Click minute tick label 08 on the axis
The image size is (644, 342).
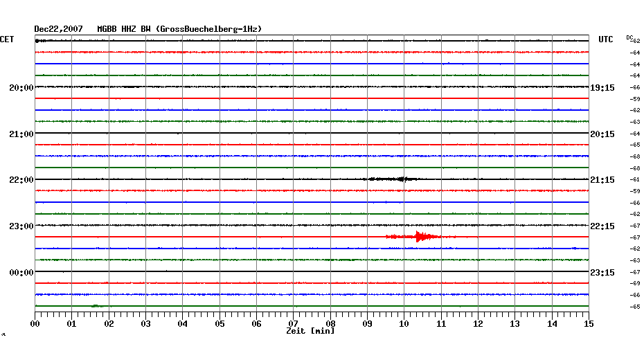pos(330,324)
